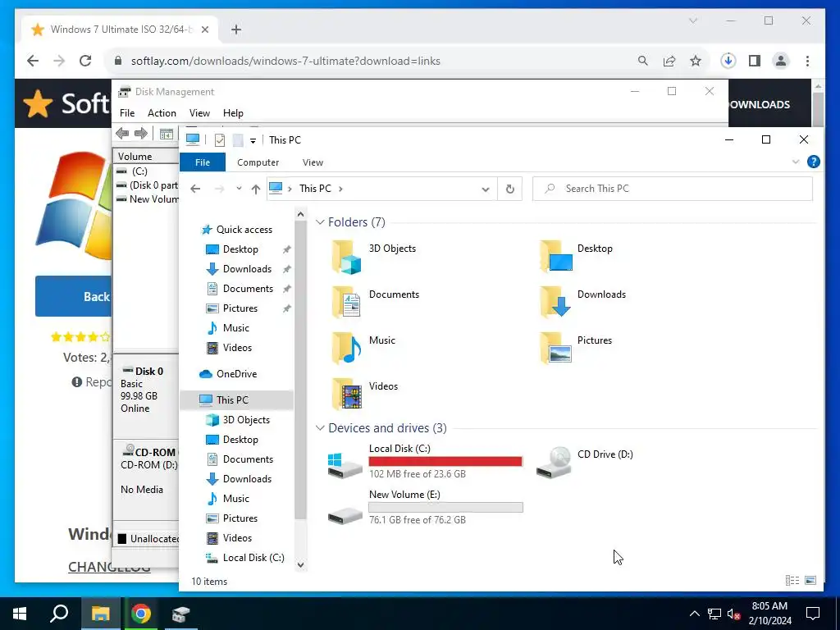
Task: Go back in File Explorer navigation
Action: coord(195,189)
